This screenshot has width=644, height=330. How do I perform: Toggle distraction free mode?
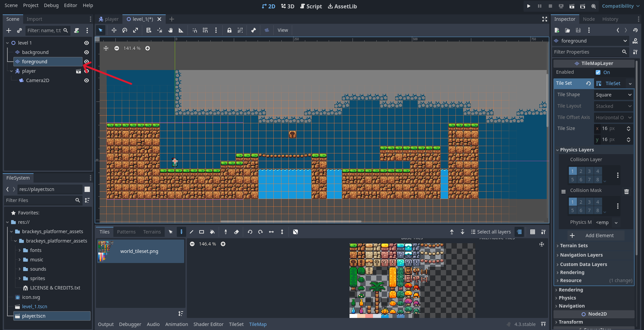coord(545,19)
